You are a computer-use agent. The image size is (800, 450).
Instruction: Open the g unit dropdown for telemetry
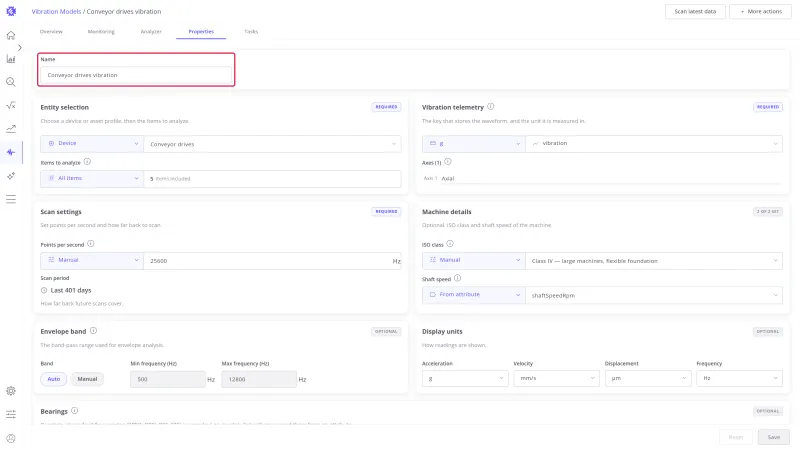pos(474,143)
